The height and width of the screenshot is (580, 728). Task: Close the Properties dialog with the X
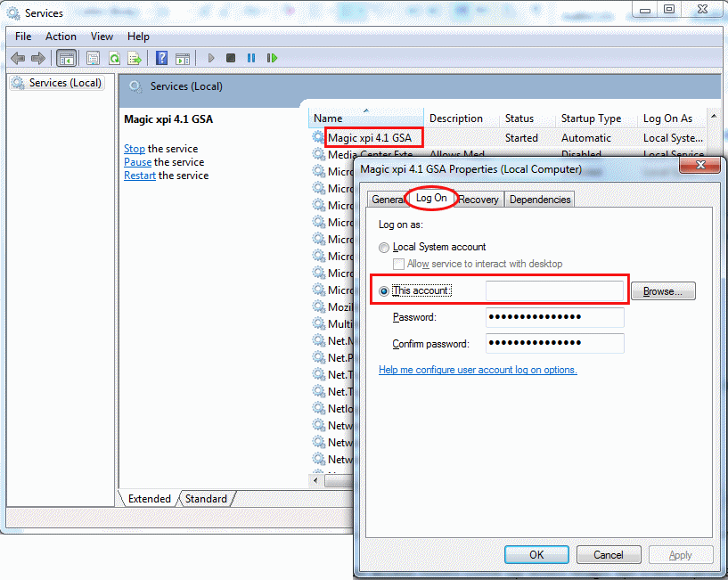click(x=700, y=165)
